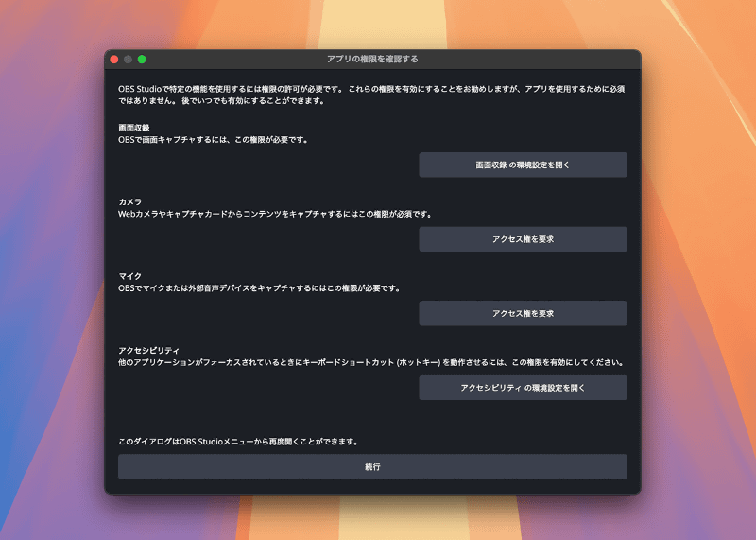Click the 続行 continue button

click(x=372, y=466)
